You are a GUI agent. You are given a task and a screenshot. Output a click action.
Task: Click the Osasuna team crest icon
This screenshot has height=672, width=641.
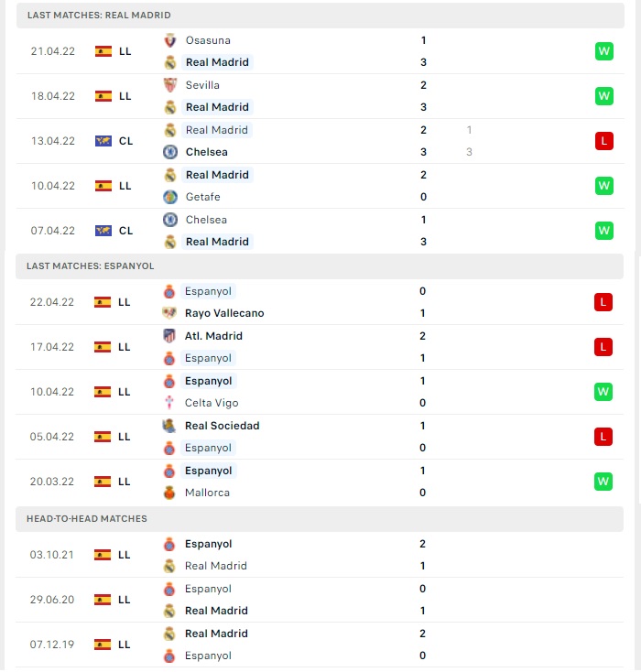coord(170,40)
